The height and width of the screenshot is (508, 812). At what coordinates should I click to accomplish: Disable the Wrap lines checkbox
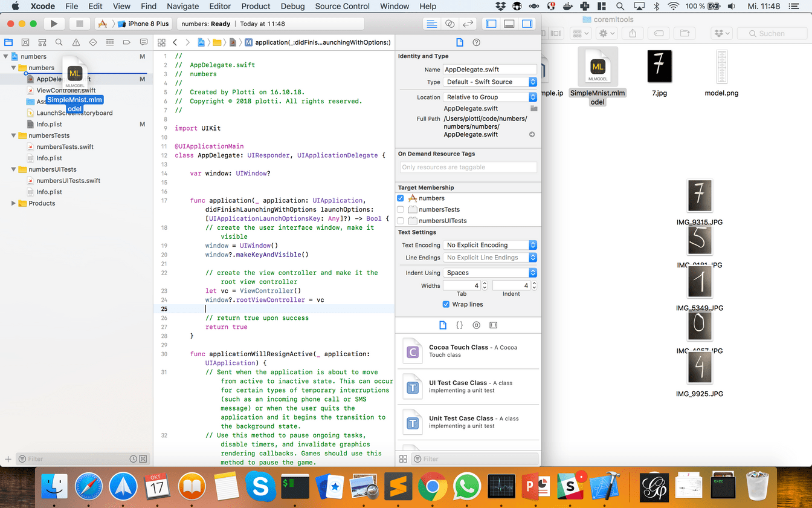click(x=446, y=304)
